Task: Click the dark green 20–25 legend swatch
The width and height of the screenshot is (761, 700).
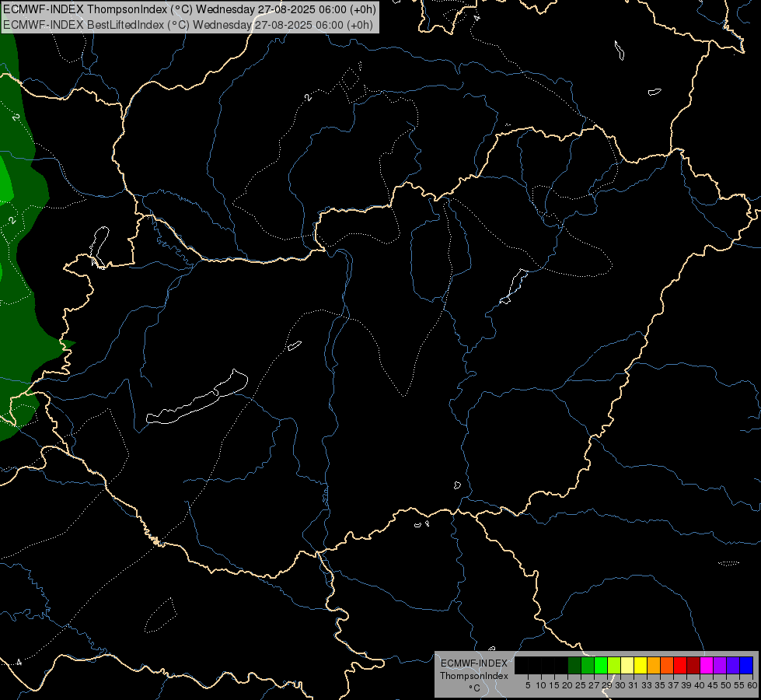Action: click(x=574, y=665)
